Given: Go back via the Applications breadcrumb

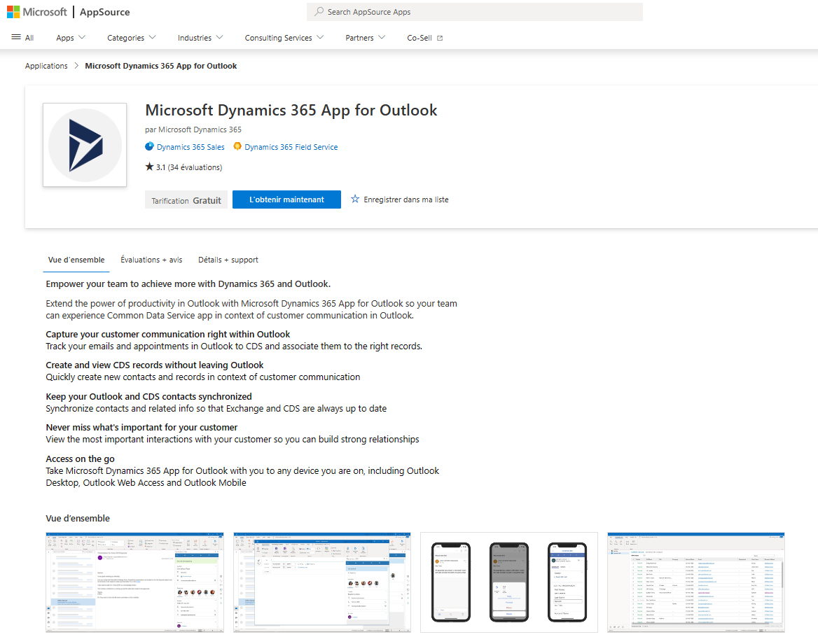Looking at the screenshot, I should [x=46, y=65].
